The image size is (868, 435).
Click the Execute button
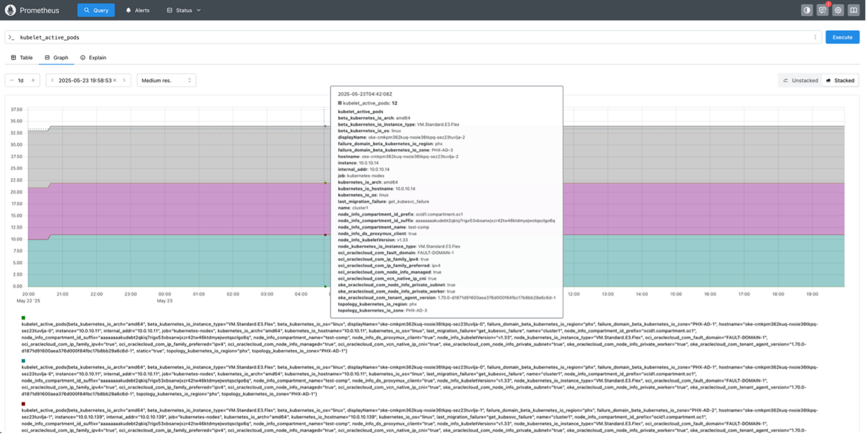tap(842, 37)
